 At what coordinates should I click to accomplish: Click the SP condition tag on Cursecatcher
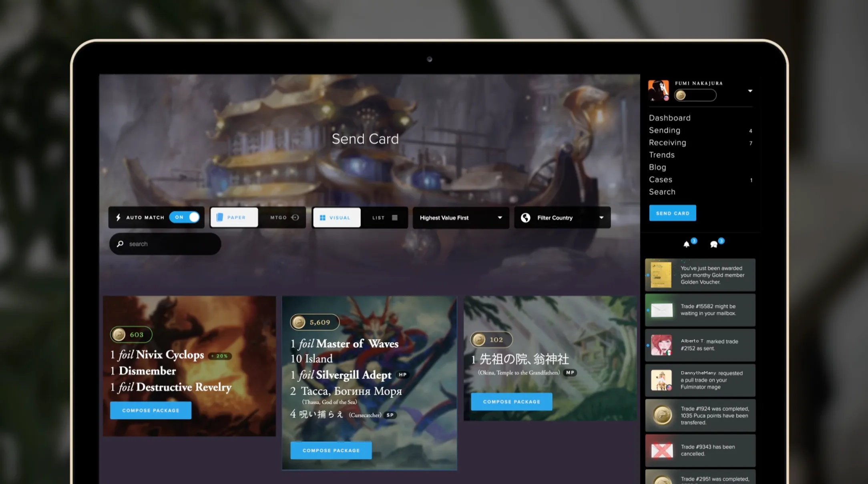pyautogui.click(x=390, y=415)
